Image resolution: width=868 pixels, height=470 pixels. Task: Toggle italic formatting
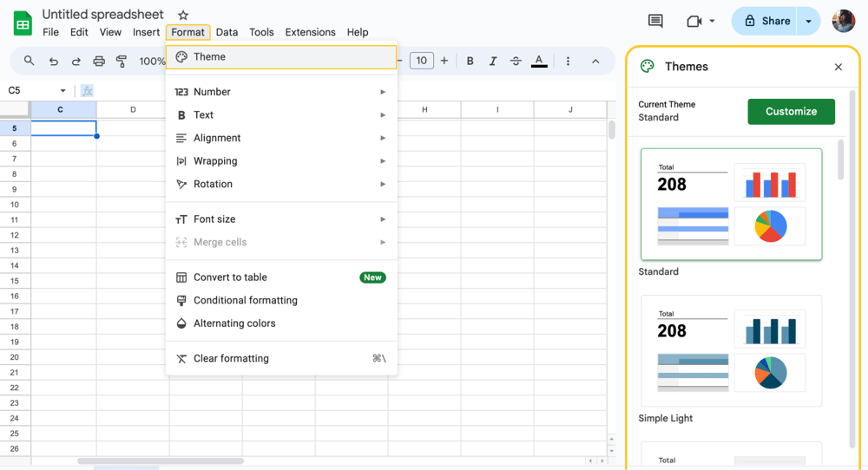(x=492, y=61)
